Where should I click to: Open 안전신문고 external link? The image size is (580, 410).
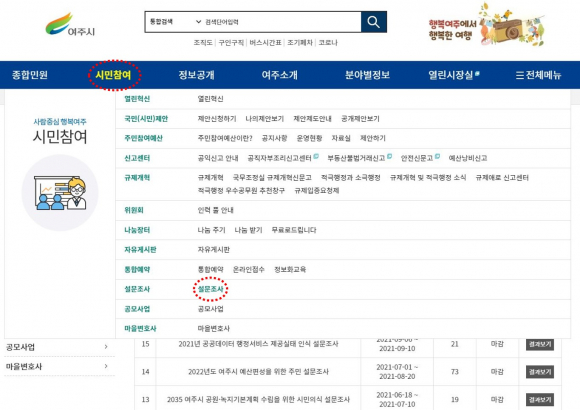[x=420, y=158]
